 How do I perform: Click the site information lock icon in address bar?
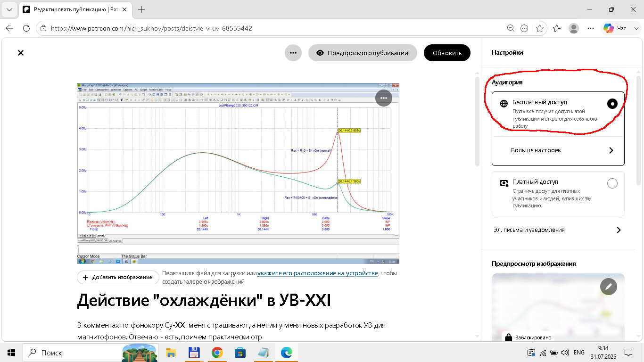pyautogui.click(x=43, y=28)
